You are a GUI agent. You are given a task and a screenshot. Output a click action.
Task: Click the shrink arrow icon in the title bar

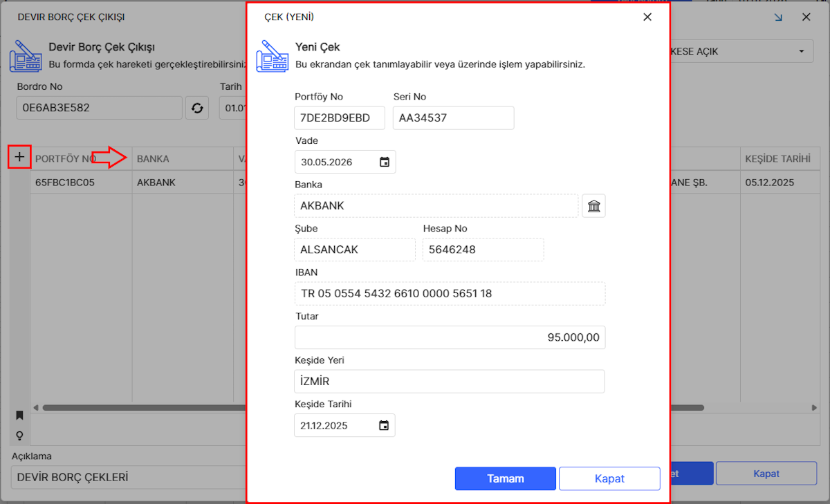[779, 17]
